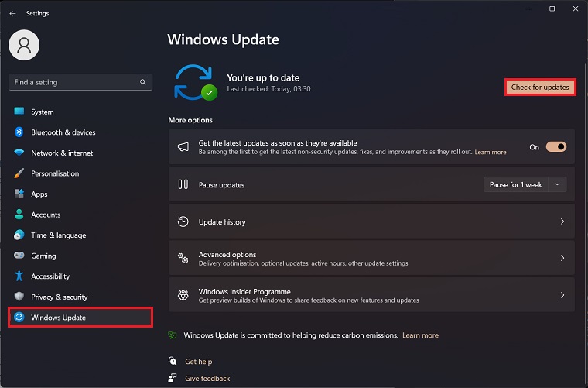Turn off the get latest updates toggle
Screen dimensions: 588x388
click(x=556, y=147)
